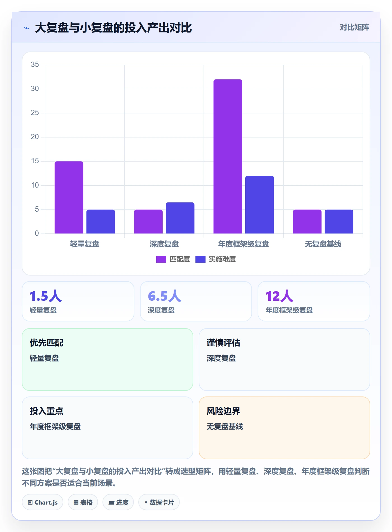Click the 数据卡片 tag chip
The width and height of the screenshot is (392, 532).
[x=159, y=502]
